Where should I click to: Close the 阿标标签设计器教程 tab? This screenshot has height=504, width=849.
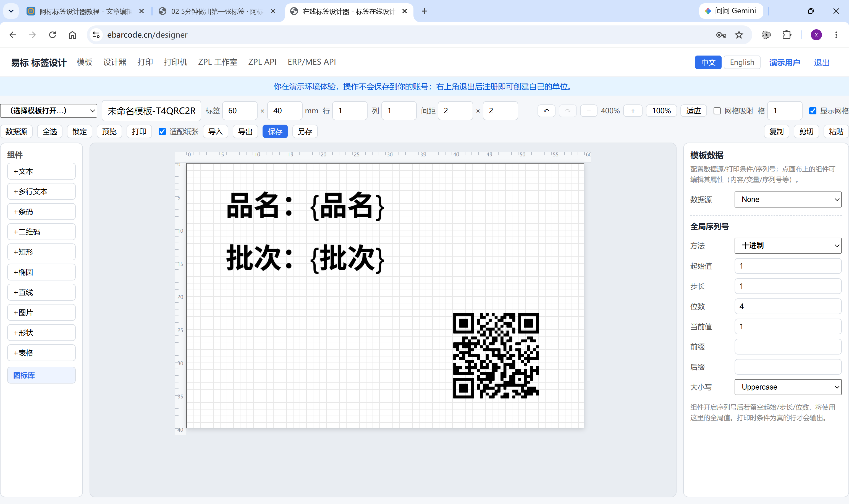(141, 11)
